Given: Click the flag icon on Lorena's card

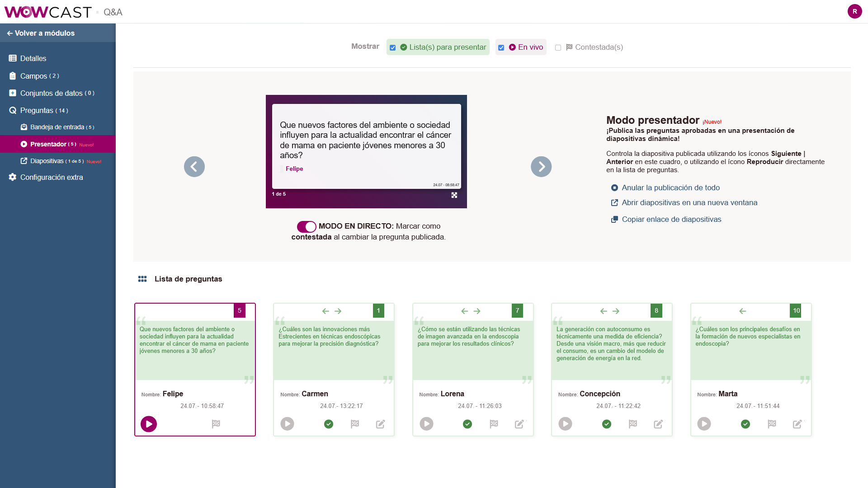Looking at the screenshot, I should click(x=494, y=424).
